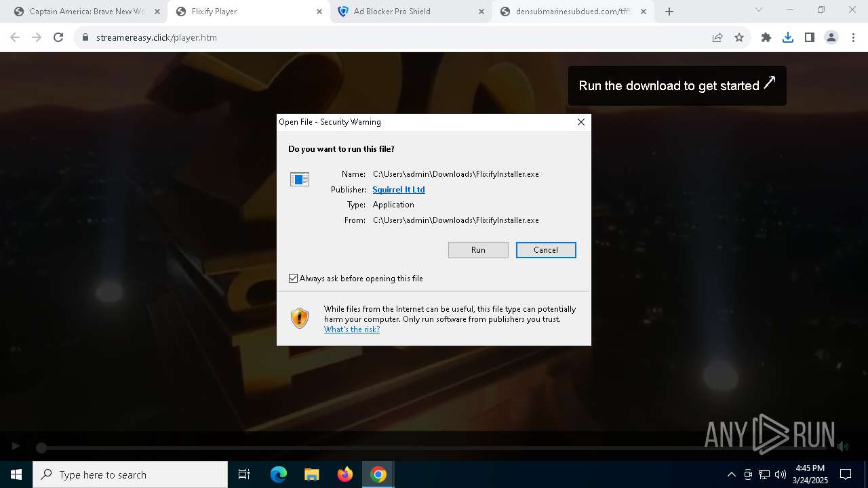Go back to previous page
The height and width of the screenshot is (488, 868).
pyautogui.click(x=15, y=37)
